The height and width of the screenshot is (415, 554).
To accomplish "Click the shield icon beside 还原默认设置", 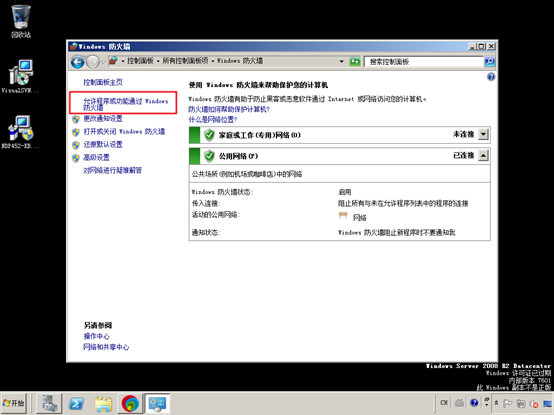I will tap(76, 145).
